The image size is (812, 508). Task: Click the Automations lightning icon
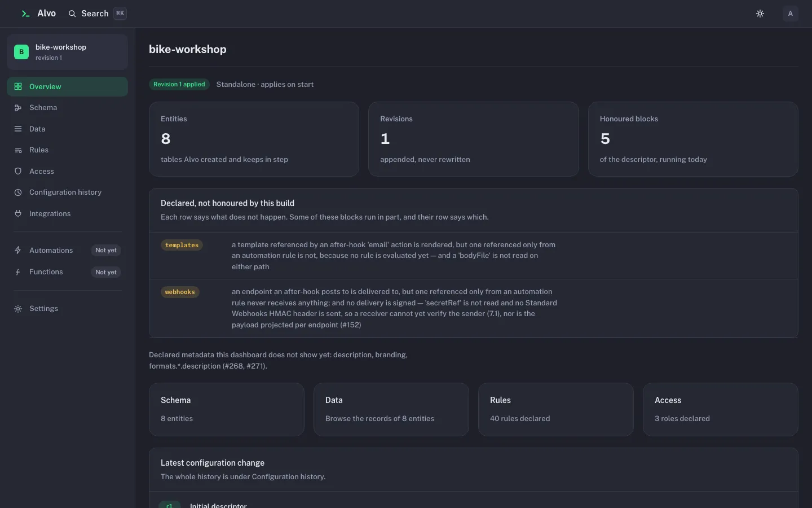(18, 250)
